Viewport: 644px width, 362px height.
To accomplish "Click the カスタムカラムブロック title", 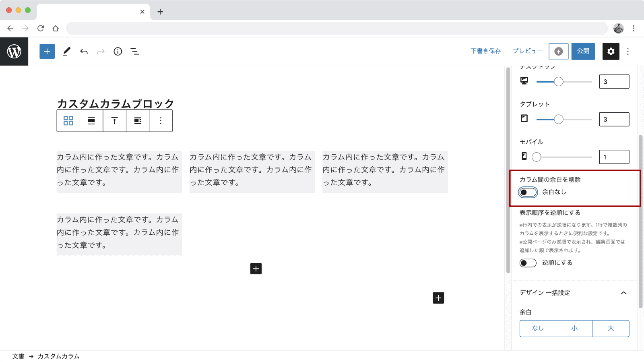I will 116,104.
